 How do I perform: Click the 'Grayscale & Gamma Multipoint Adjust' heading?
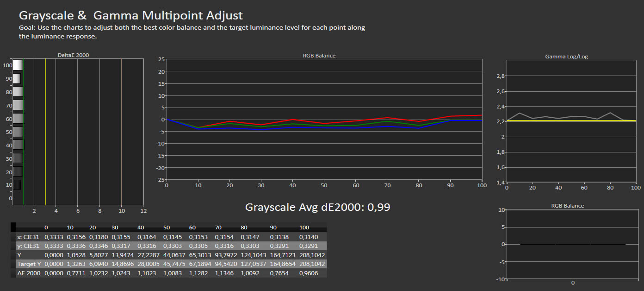(131, 15)
